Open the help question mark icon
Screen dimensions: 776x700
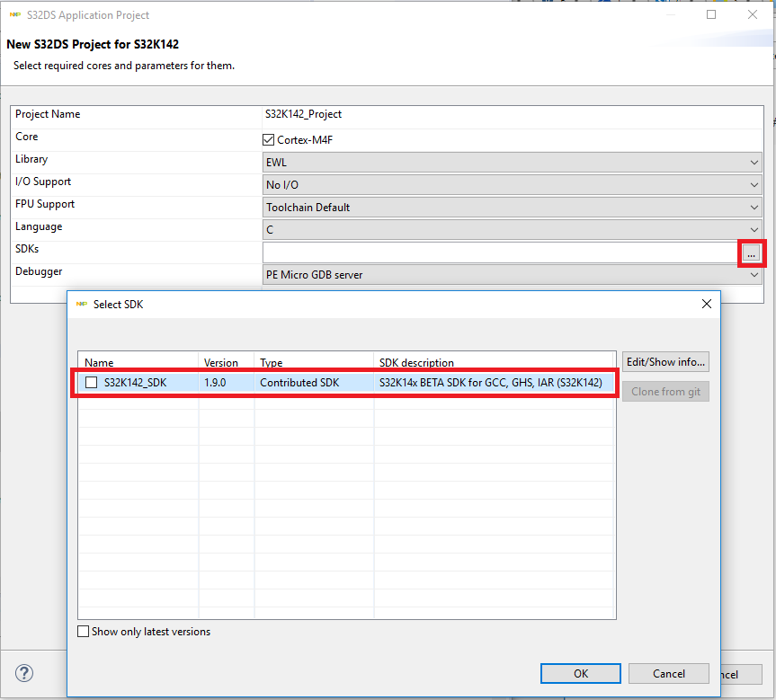24,673
